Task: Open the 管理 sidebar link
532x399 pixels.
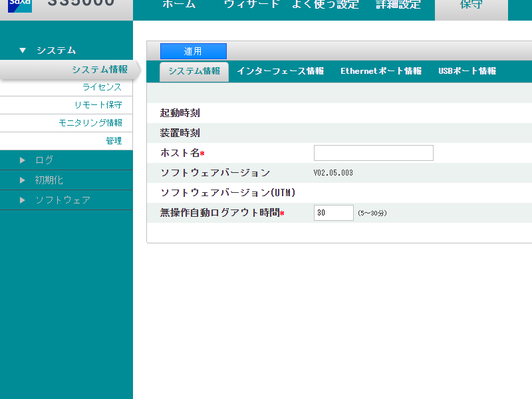Action: click(114, 141)
